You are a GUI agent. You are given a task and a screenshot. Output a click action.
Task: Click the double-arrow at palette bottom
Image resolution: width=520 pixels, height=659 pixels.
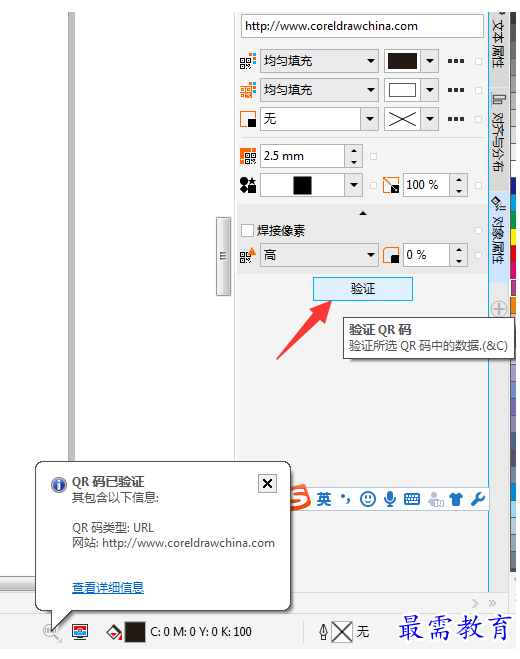point(492,603)
